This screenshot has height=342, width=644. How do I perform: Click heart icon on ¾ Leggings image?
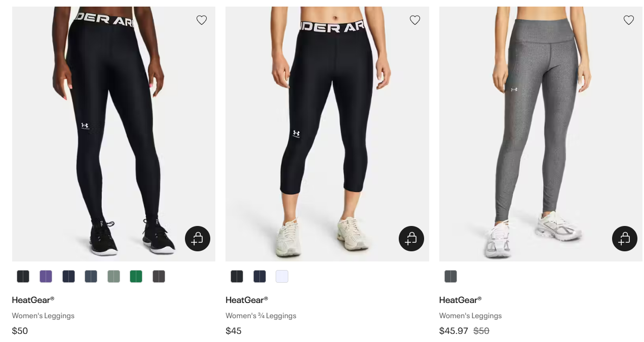pos(415,20)
